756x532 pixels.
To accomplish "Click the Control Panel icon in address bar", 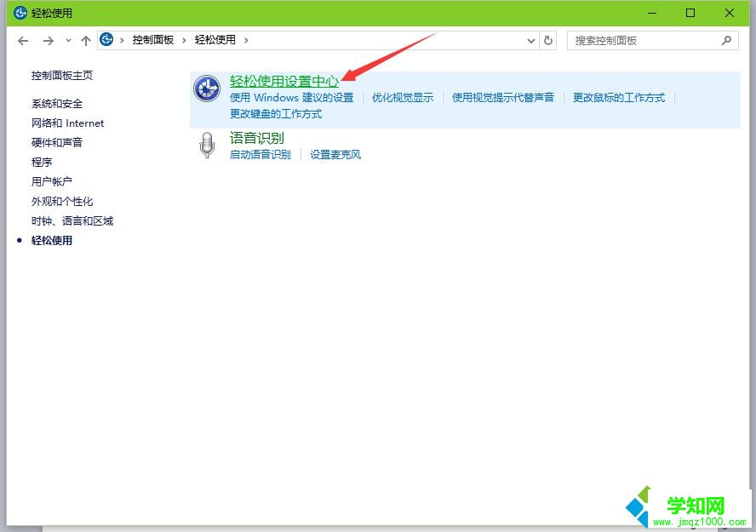I will [106, 39].
